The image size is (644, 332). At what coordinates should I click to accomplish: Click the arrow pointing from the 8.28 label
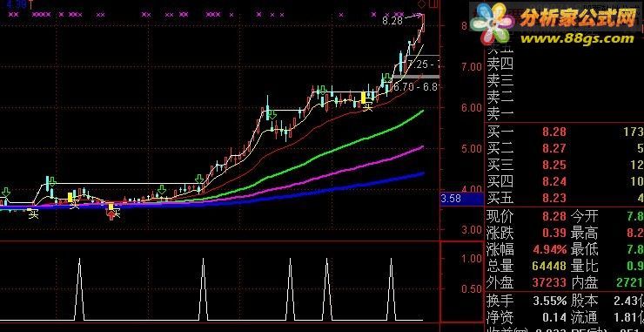(x=414, y=17)
